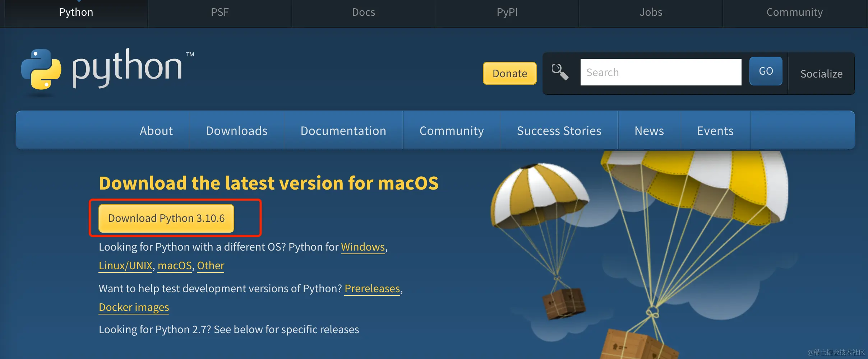Click the GO search button

(766, 71)
